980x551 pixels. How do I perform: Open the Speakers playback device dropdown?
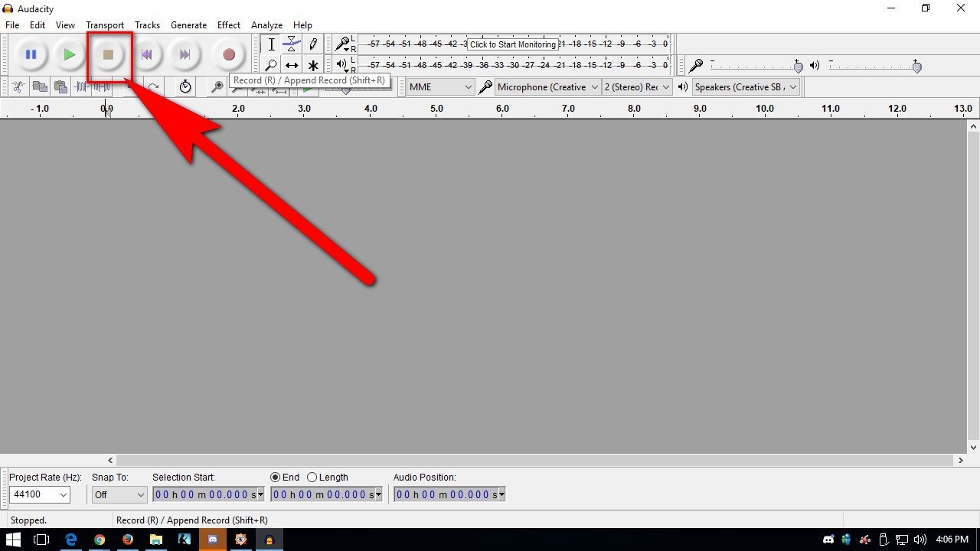click(x=746, y=87)
